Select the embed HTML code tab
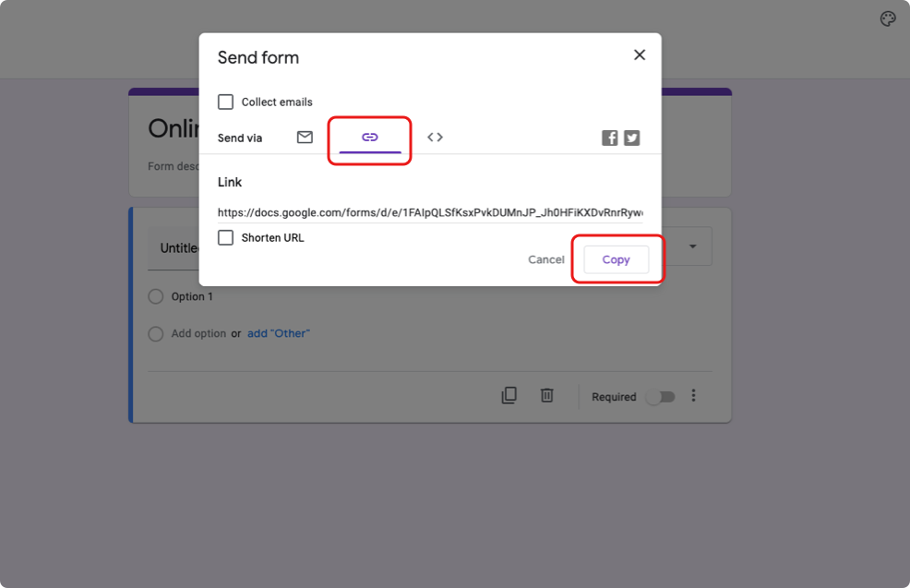 [x=435, y=137]
